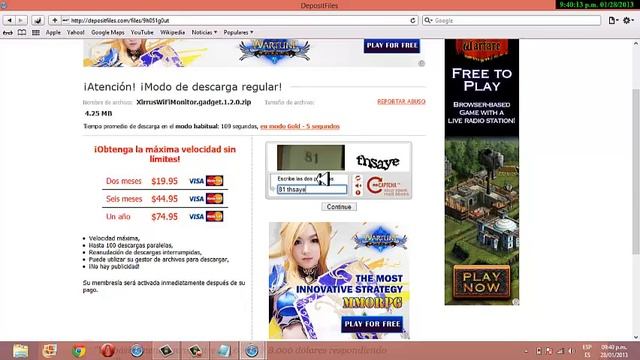
Task: Click the top Wartune PLAY FOR FREE button
Action: point(392,45)
